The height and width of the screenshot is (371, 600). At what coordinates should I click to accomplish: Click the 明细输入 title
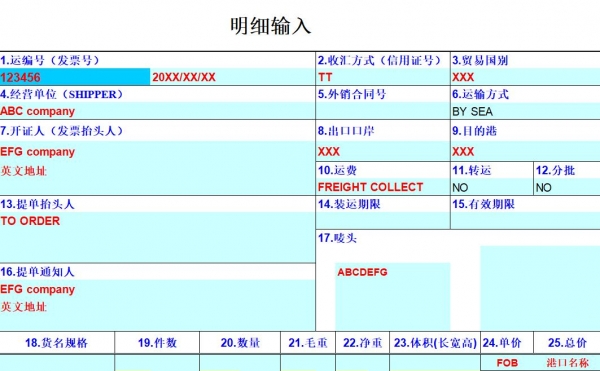270,26
